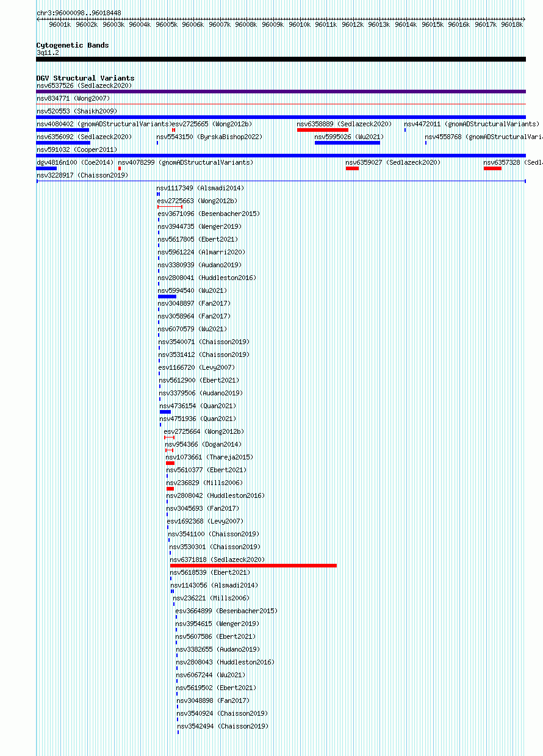The height and width of the screenshot is (756, 543).
Task: Open nsv6359027 (Sedlazeck2020) variant
Action: pos(393,162)
